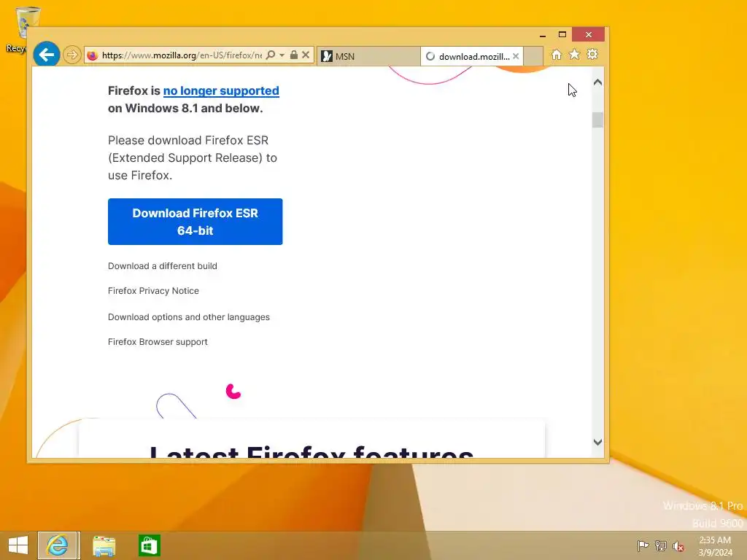Viewport: 747px width, 560px height.
Task: Stop page loading with the X button
Action: pos(306,55)
